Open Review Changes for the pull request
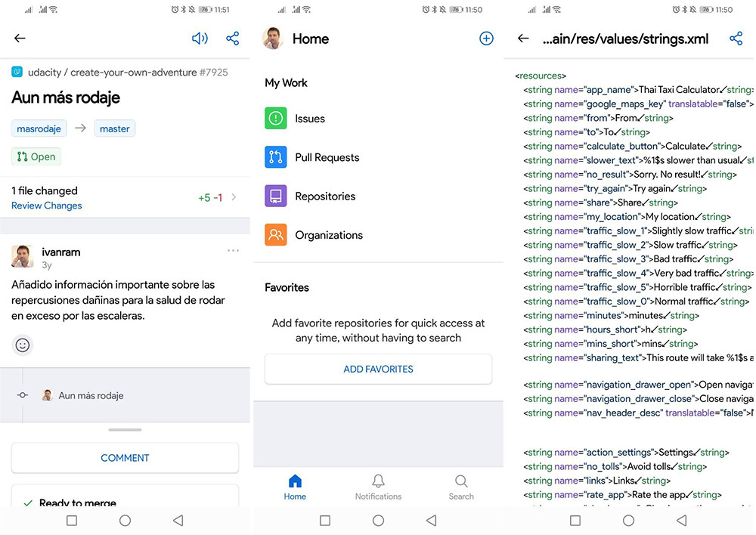This screenshot has height=535, width=756. (46, 206)
